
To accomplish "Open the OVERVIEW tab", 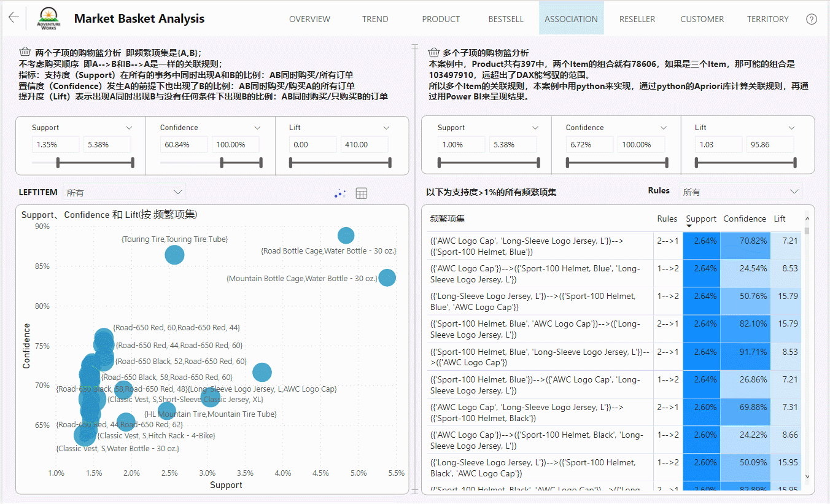I will [310, 19].
